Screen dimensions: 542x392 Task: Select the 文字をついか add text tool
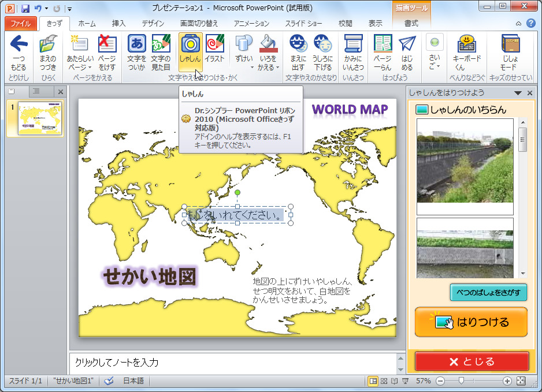[136, 51]
